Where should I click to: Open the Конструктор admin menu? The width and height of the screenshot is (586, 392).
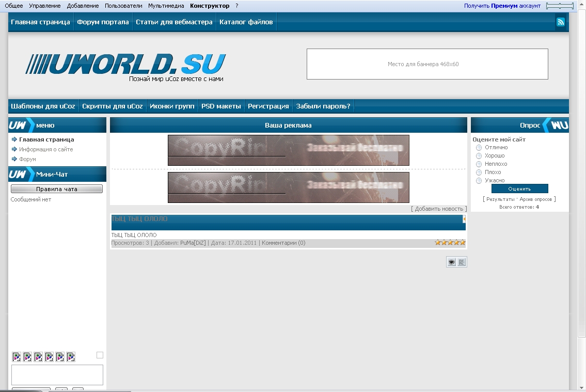(x=210, y=6)
